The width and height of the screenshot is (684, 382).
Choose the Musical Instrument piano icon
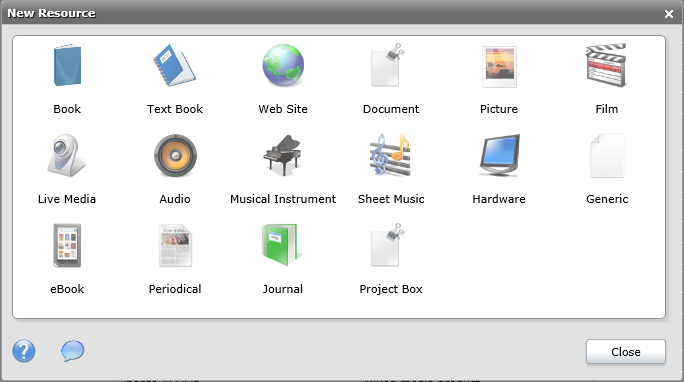coord(283,155)
